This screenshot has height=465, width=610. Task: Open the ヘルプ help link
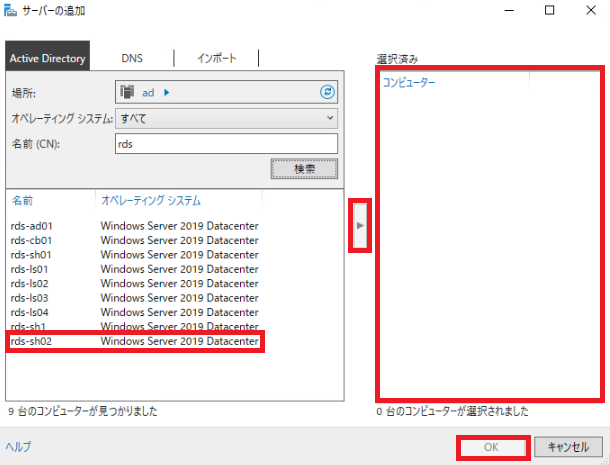[x=18, y=446]
